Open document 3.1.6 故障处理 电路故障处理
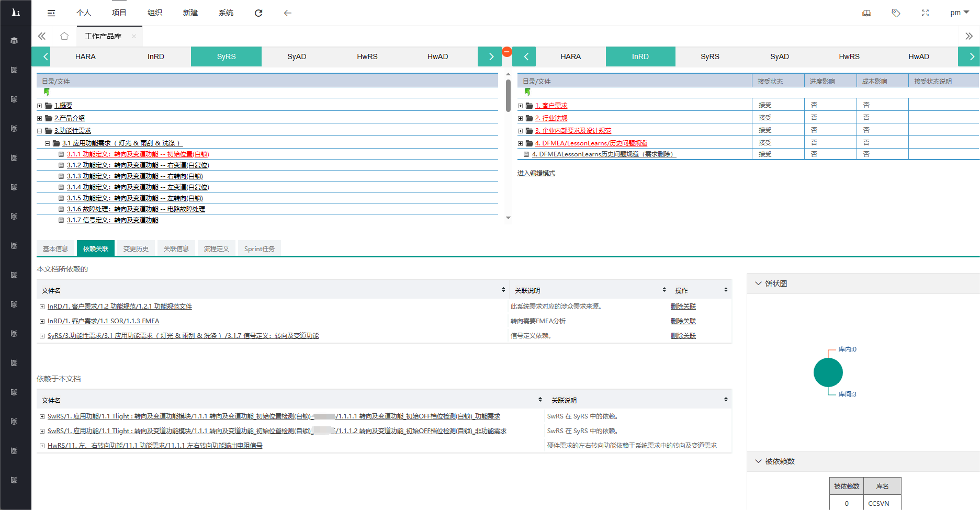Viewport: 980px width, 510px height. 136,209
